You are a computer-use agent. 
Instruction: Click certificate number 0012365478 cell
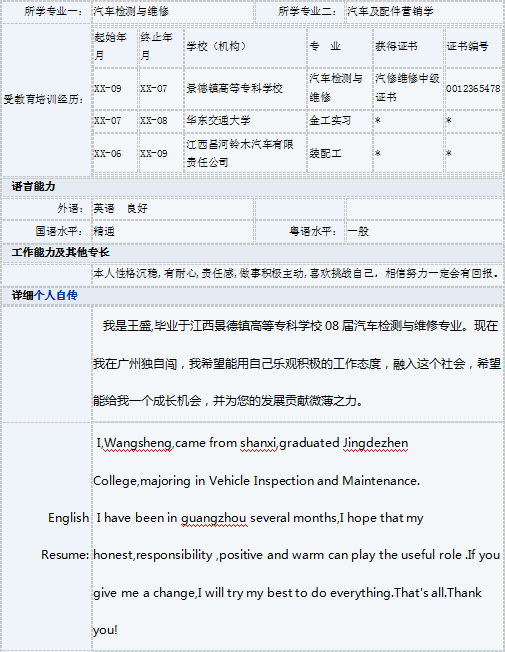473,89
